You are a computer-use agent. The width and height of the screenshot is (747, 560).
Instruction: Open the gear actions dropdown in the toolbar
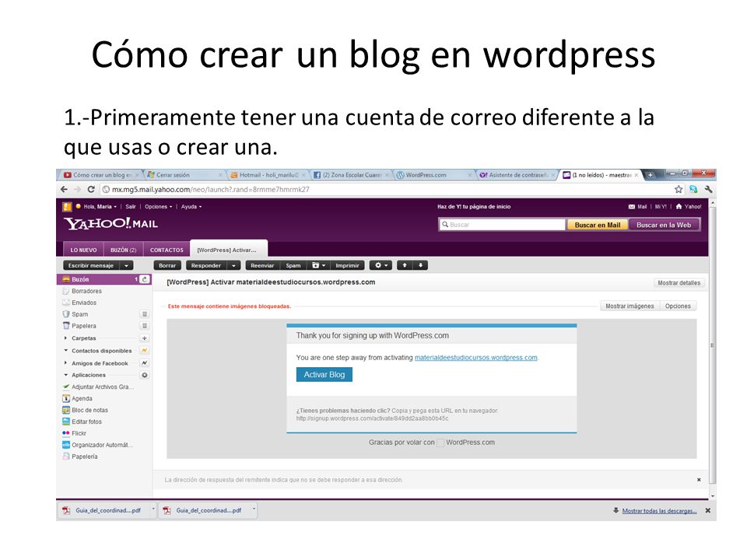tap(381, 265)
